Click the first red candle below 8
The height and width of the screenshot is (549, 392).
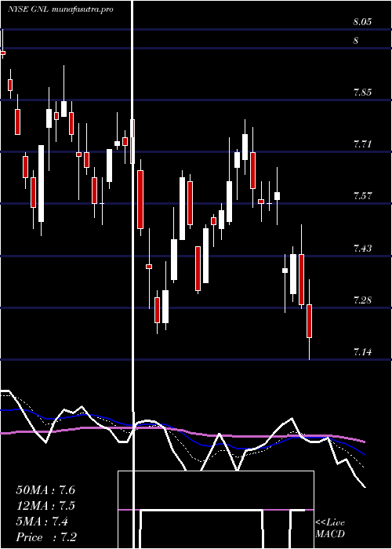(2, 53)
